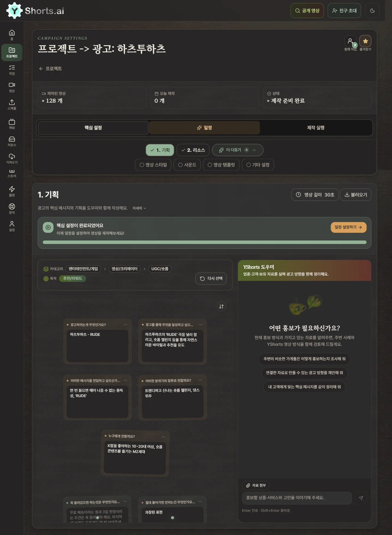Select the 프로젝트 sidebar icon
This screenshot has width=392, height=535.
[x=12, y=52]
